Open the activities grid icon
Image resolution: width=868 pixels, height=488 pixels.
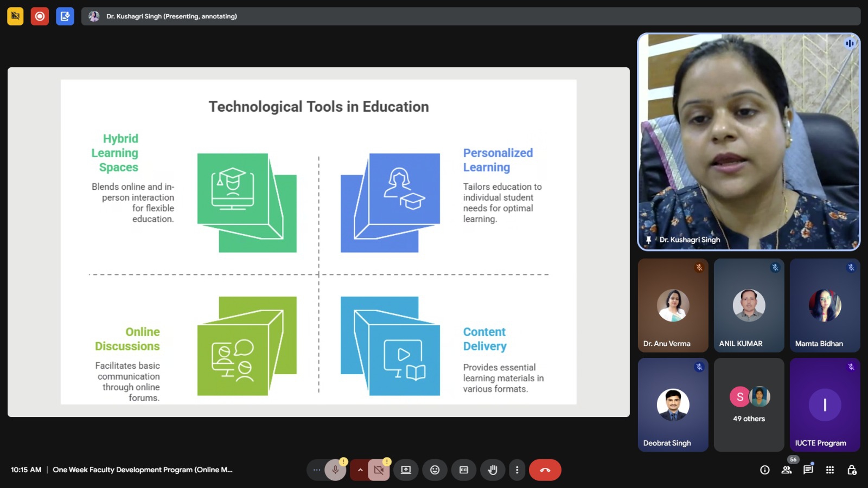pos(829,470)
